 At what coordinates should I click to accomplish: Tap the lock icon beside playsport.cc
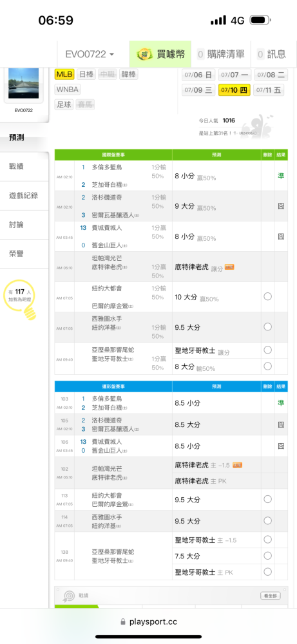pos(123,622)
